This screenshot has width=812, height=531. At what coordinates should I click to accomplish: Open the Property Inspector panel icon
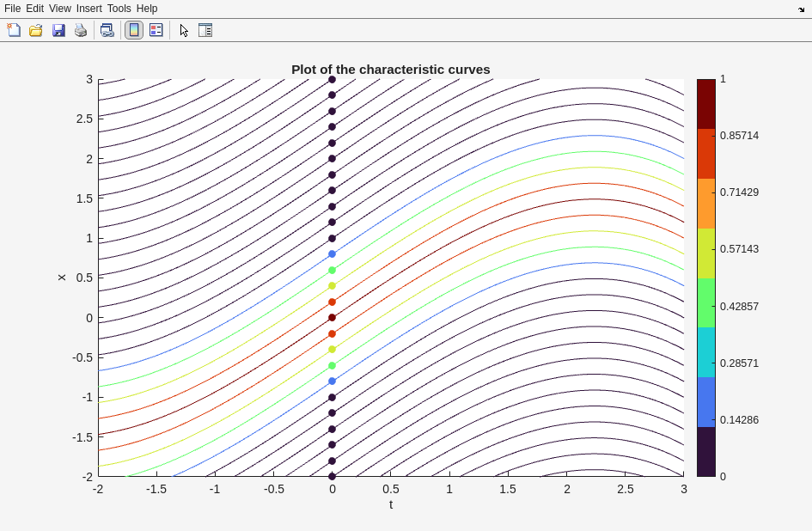[x=205, y=30]
